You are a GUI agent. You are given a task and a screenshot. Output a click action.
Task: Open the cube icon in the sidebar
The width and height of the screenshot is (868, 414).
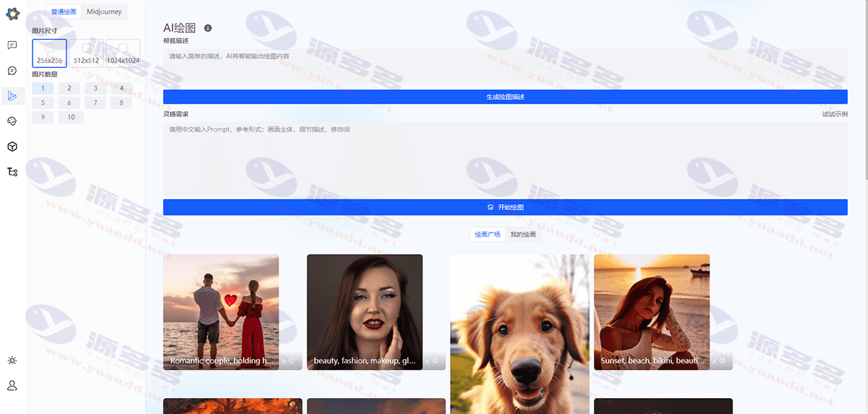pos(12,146)
